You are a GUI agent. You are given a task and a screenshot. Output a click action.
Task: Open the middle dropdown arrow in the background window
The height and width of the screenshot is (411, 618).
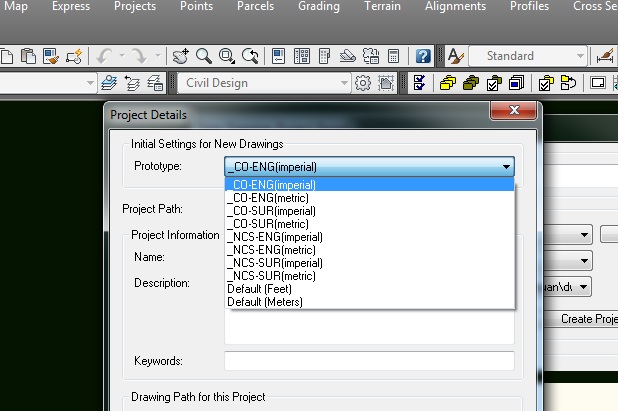tap(584, 260)
